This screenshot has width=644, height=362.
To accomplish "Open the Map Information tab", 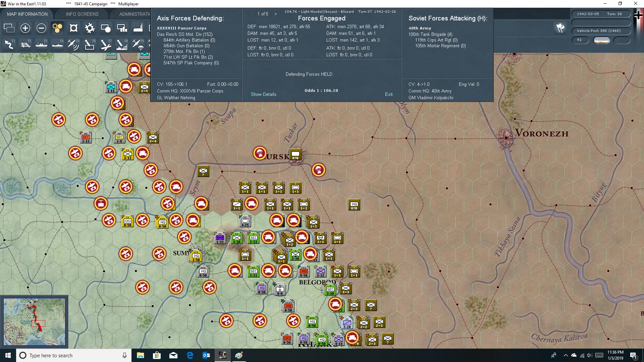I will coord(27,14).
